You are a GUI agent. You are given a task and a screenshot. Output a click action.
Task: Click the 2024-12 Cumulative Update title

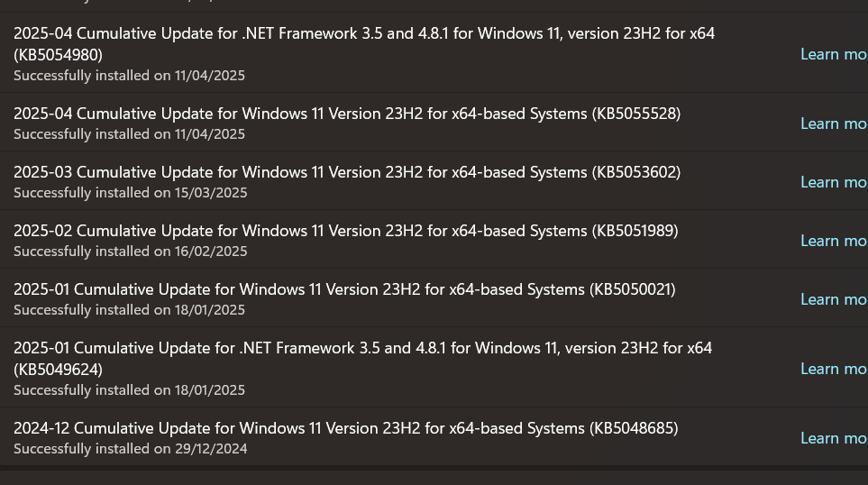click(345, 428)
